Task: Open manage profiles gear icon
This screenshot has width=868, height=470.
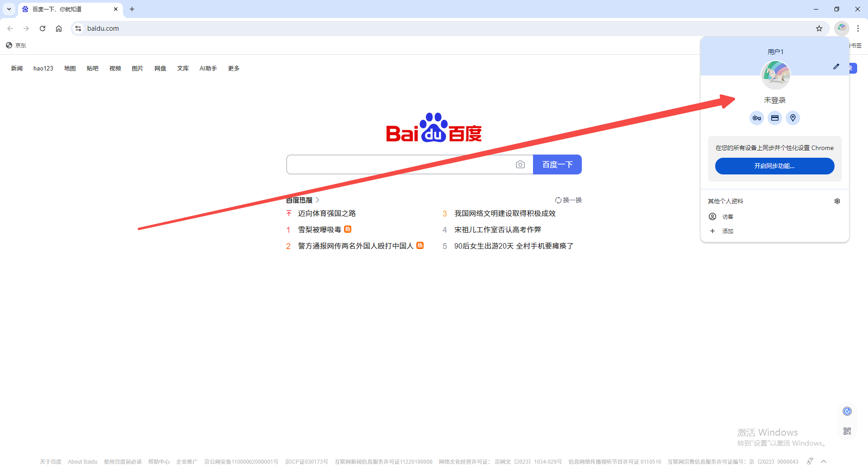Action: pos(837,201)
